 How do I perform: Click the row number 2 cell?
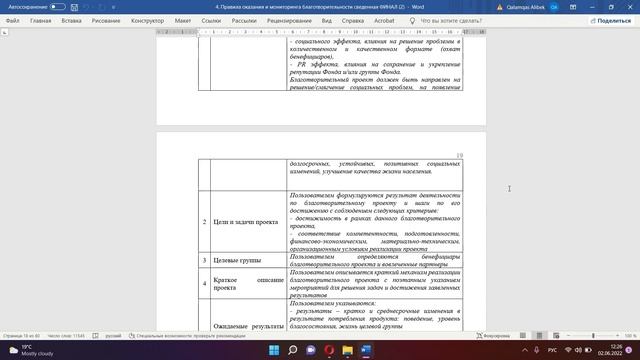coord(204,222)
